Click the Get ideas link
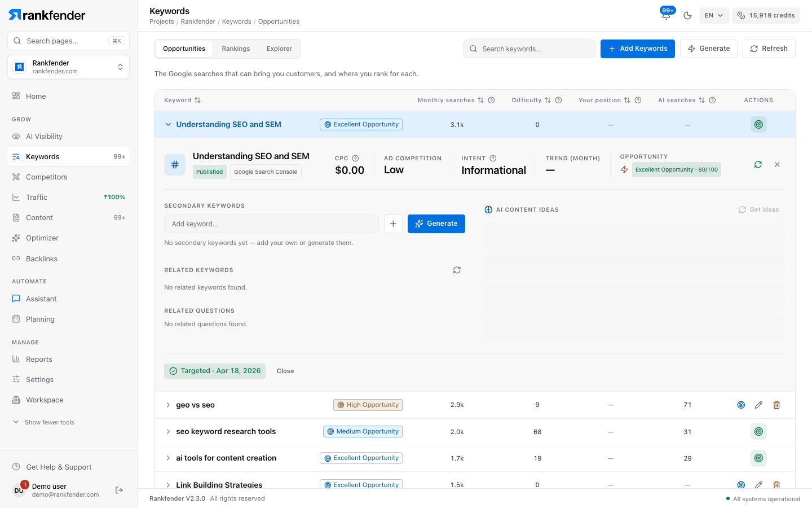The width and height of the screenshot is (812, 508). [x=758, y=209]
